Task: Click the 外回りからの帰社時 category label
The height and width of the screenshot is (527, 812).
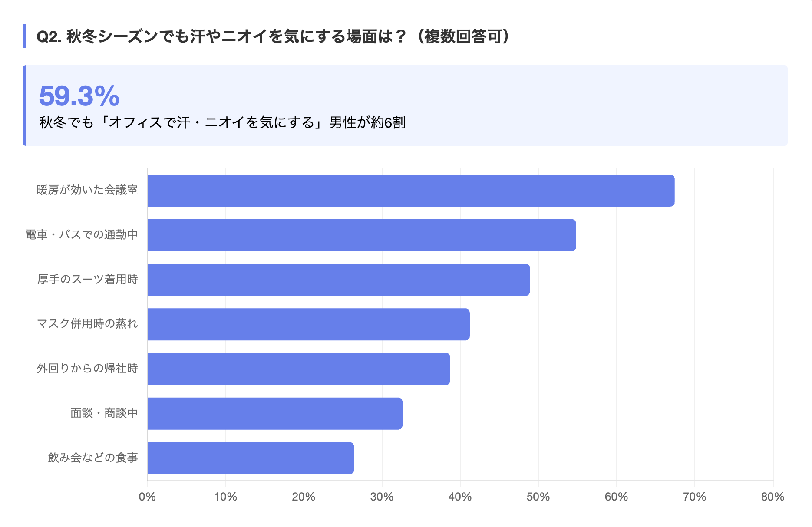Action: [87, 369]
